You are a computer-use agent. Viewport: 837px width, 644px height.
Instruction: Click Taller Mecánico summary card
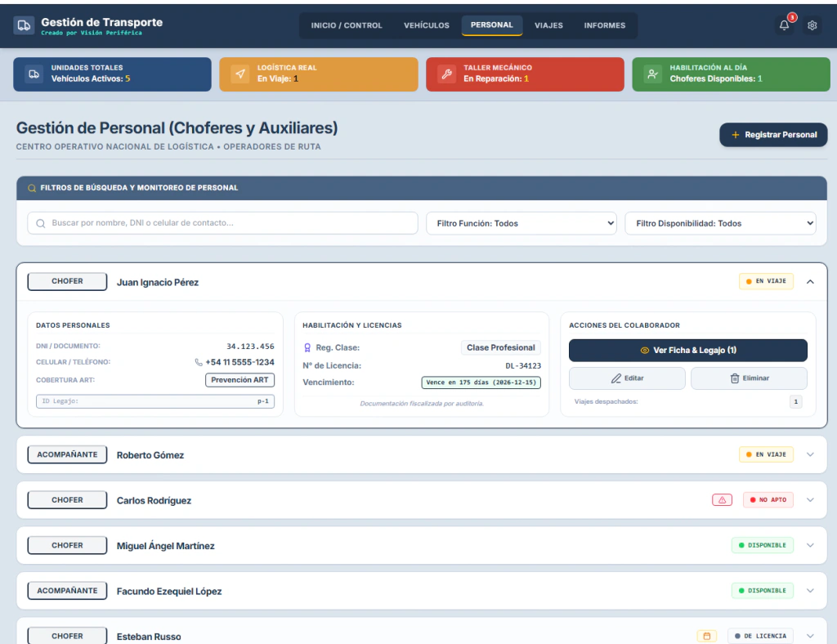click(525, 74)
